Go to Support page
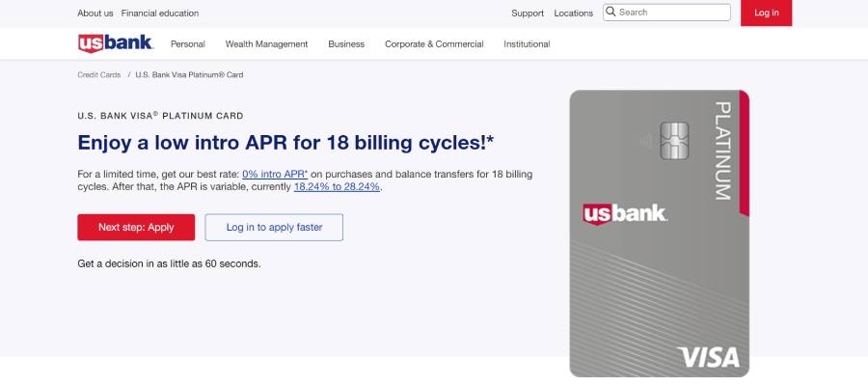Viewport: 868px width, 386px height. point(528,14)
